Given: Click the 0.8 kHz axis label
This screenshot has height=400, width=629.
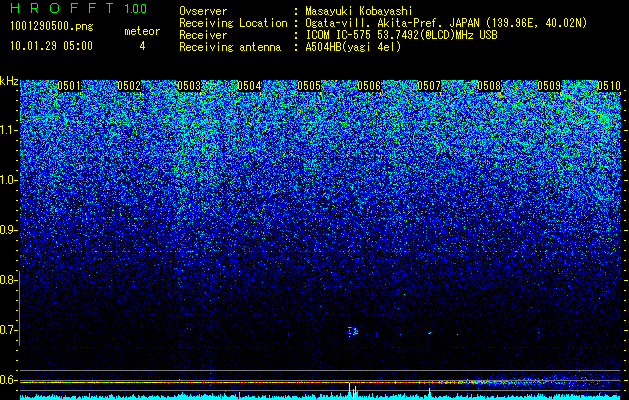Looking at the screenshot, I should click(8, 280).
